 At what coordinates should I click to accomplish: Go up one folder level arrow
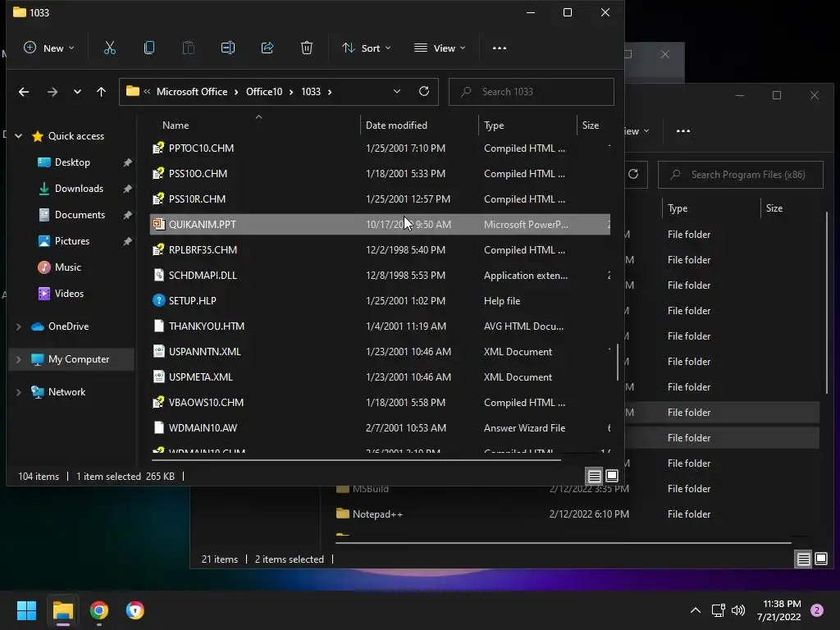(x=101, y=92)
